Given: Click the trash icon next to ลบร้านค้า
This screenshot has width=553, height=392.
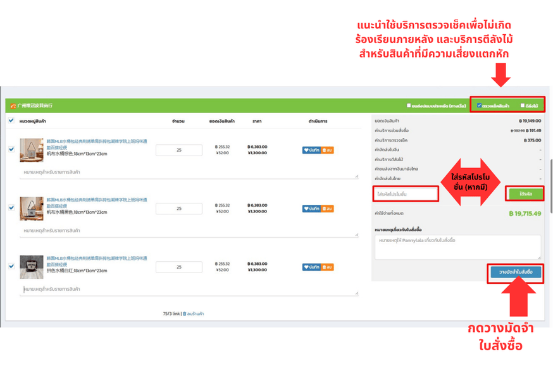Looking at the screenshot, I should point(186,315).
